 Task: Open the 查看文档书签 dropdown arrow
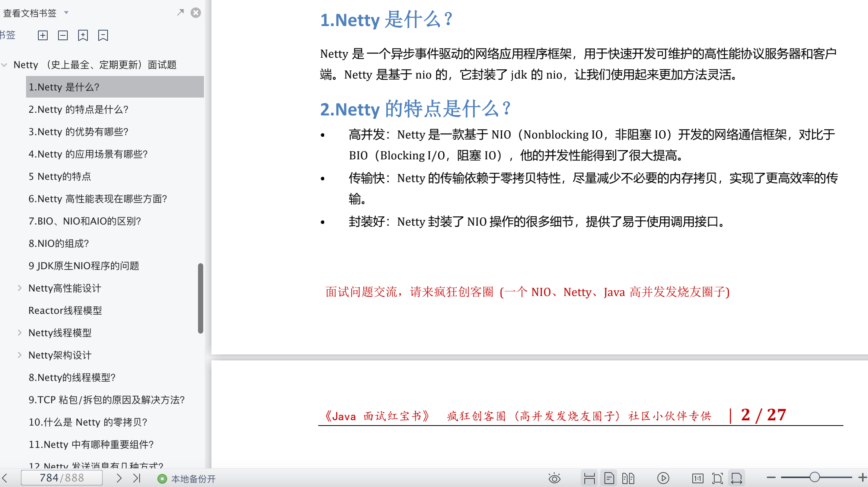(66, 13)
